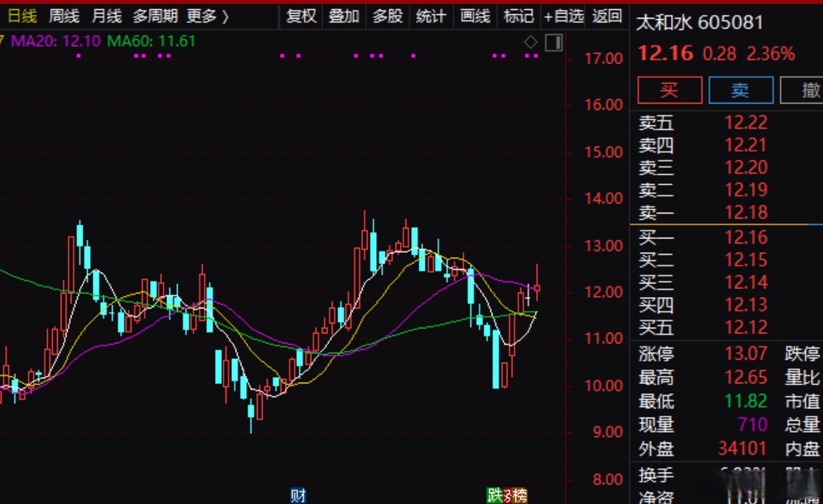Click the blue 卖 sell button
This screenshot has width=823, height=504.
tap(741, 89)
